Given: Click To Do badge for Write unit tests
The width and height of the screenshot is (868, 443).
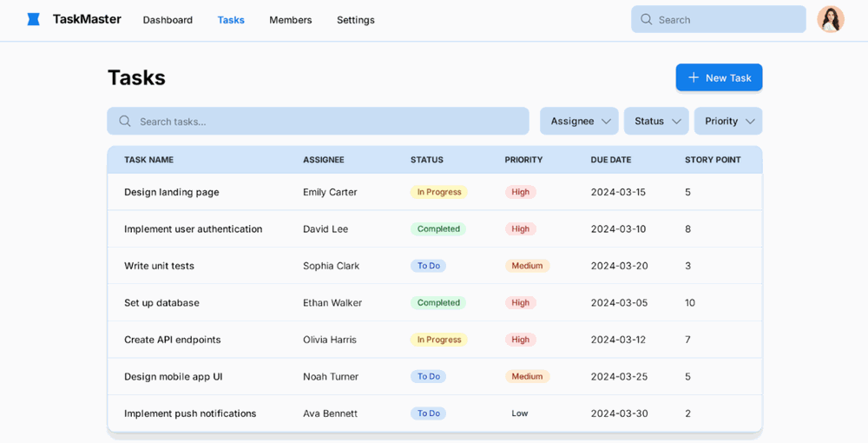Looking at the screenshot, I should tap(429, 266).
